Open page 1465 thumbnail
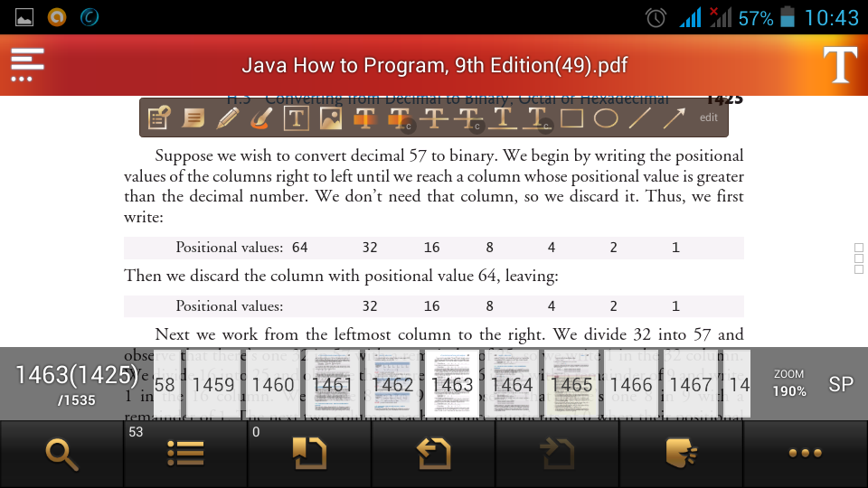 (571, 384)
